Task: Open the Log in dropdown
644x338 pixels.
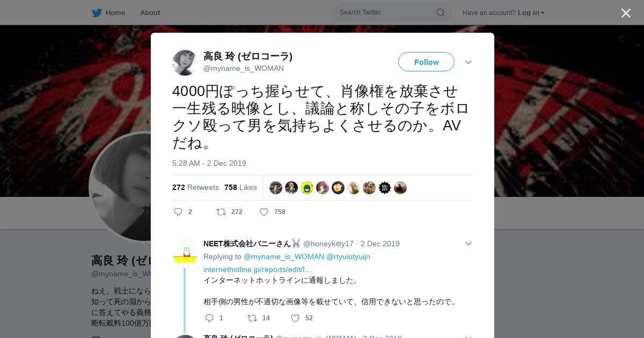Action: coord(531,12)
